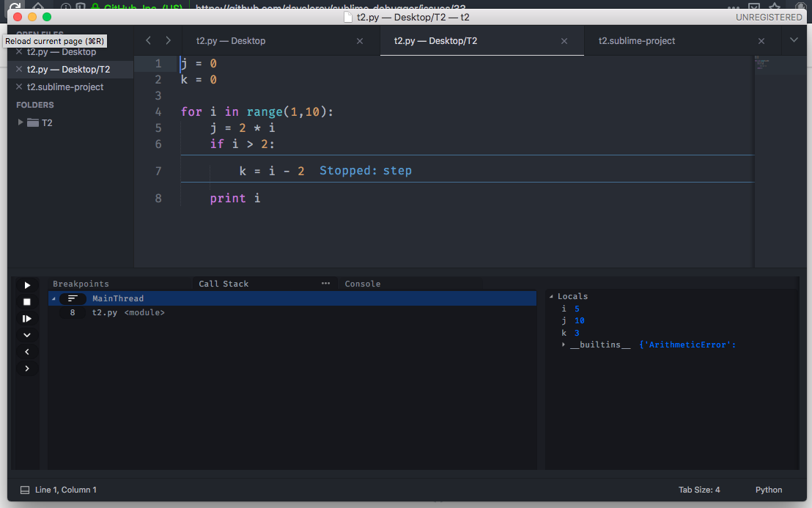Toggle the MainThread enabled switch icon

click(72, 298)
